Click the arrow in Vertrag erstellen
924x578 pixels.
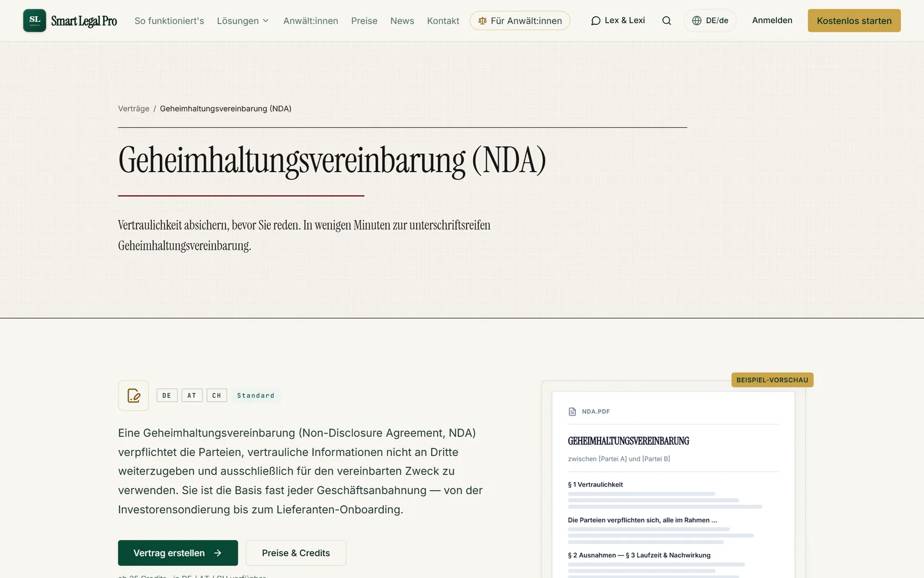(x=218, y=553)
